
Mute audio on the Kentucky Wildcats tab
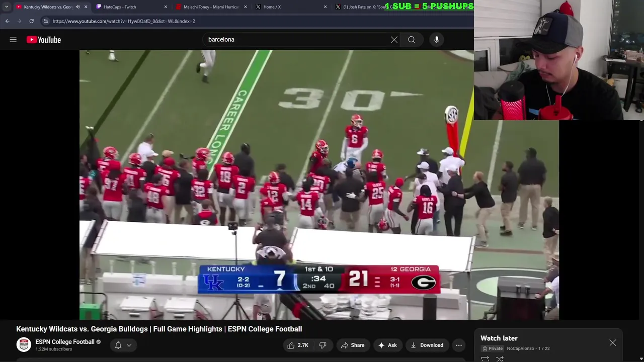[x=77, y=7]
